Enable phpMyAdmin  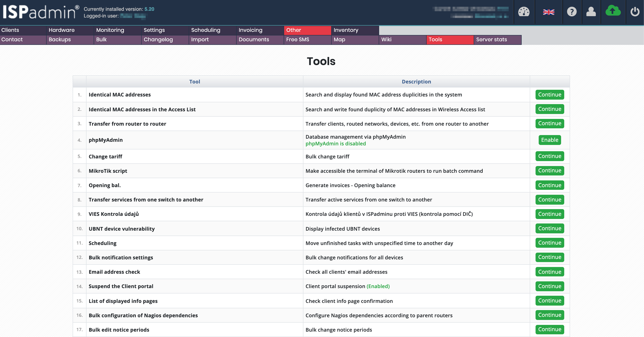point(549,140)
